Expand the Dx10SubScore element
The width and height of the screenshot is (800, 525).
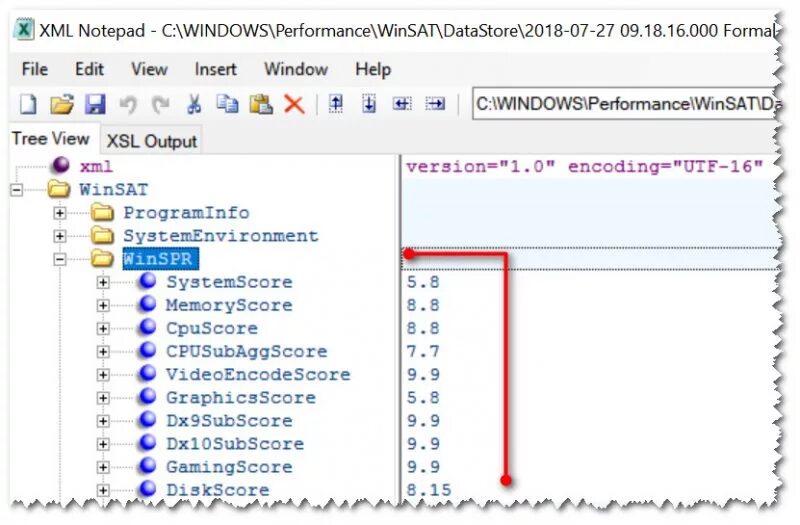coord(103,444)
